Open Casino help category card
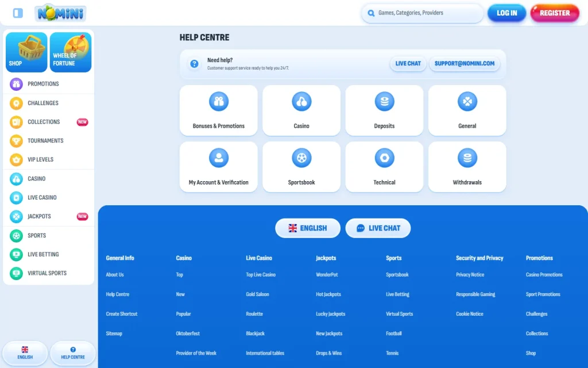This screenshot has height=368, width=588. click(x=301, y=110)
